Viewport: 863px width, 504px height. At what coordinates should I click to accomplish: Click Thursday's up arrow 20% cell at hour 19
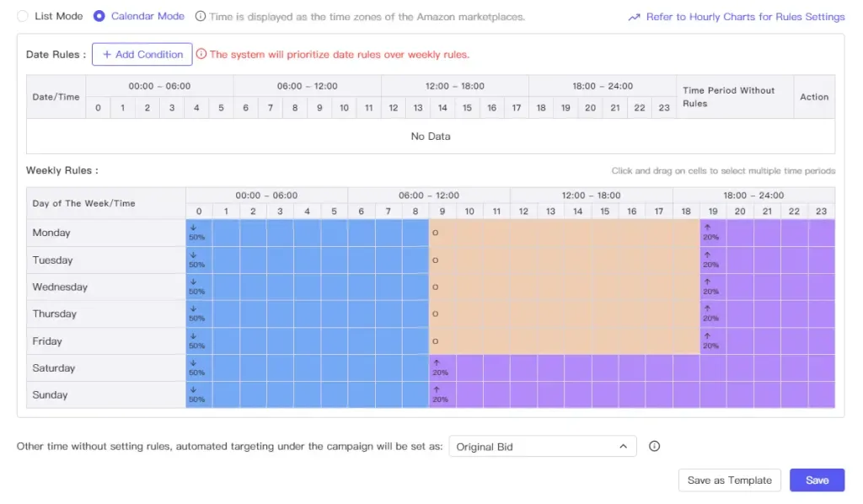[713, 314]
